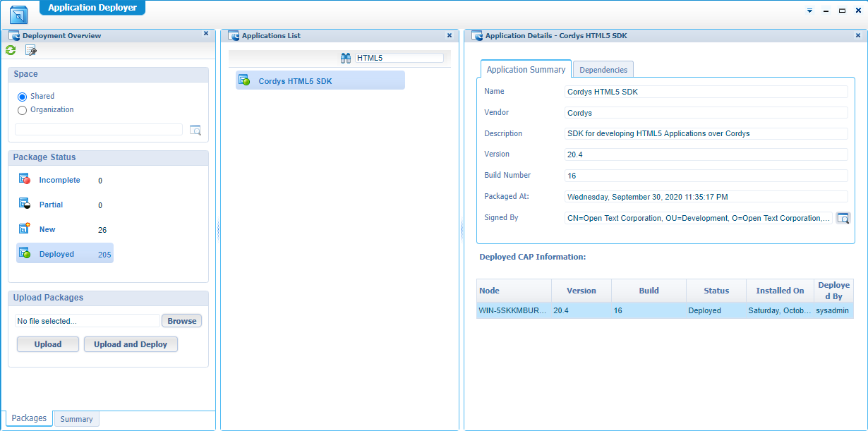Open the deployment log viewer icon
The image size is (868, 431).
(30, 50)
